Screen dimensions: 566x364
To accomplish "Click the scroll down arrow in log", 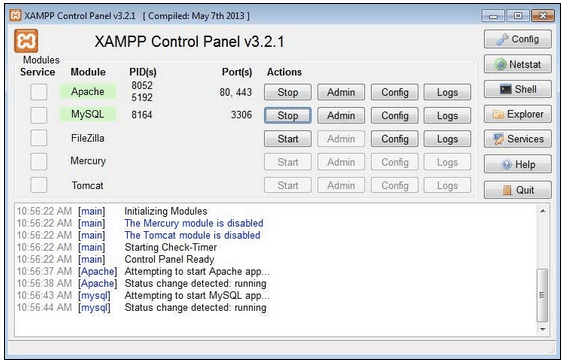I will click(x=543, y=329).
